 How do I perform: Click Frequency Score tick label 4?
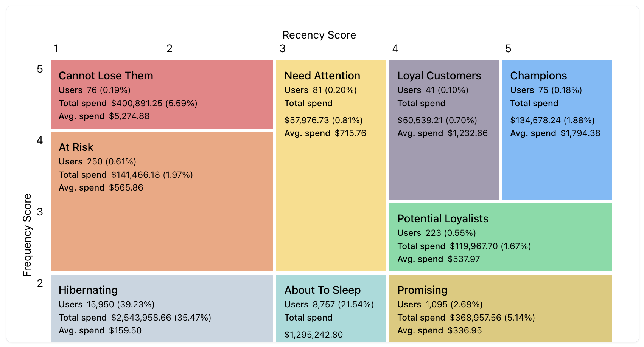pos(40,141)
